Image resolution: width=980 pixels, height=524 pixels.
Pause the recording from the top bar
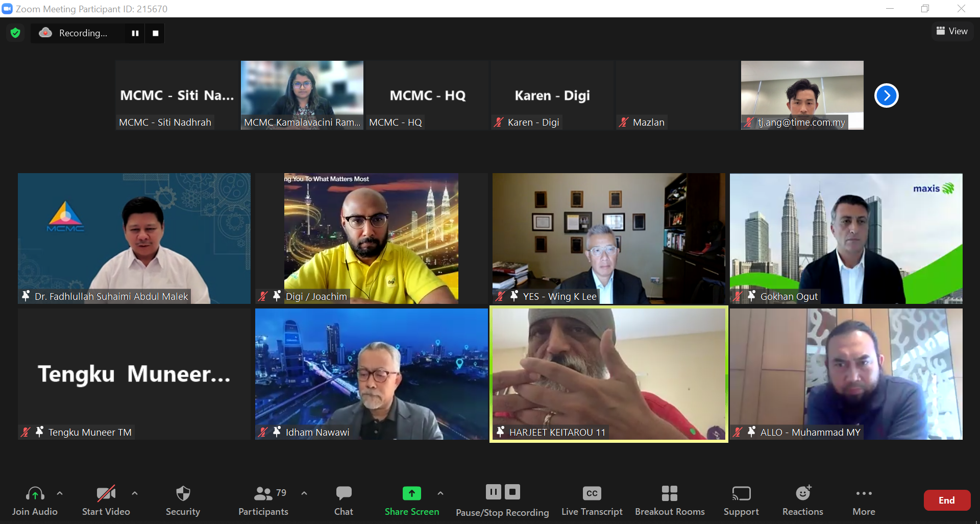(x=135, y=33)
